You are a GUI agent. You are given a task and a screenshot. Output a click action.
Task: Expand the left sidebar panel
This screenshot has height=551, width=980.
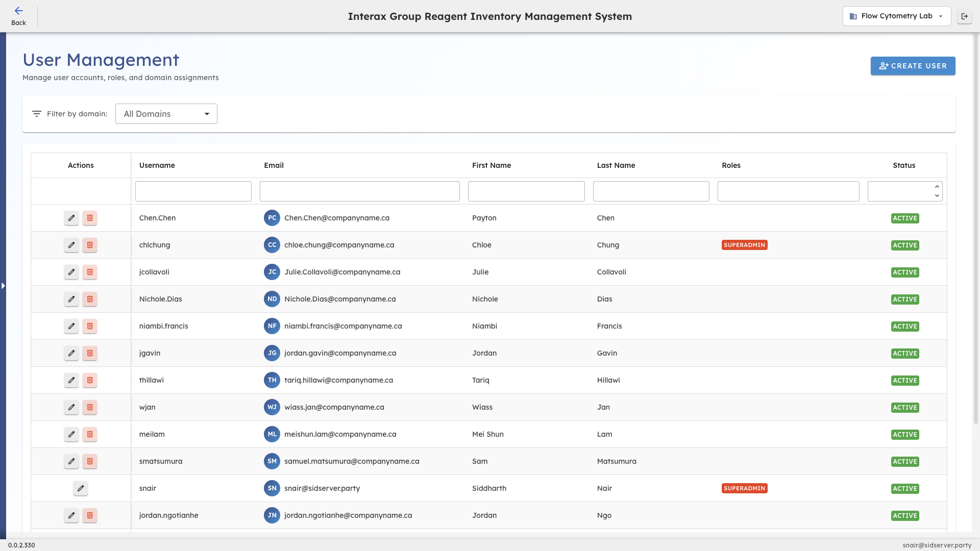point(4,286)
